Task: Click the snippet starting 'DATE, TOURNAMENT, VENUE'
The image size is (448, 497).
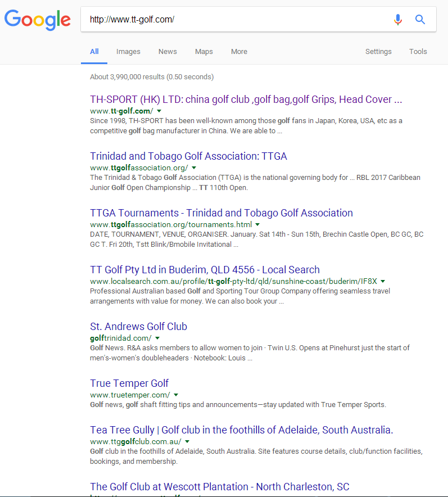Action: click(x=257, y=240)
